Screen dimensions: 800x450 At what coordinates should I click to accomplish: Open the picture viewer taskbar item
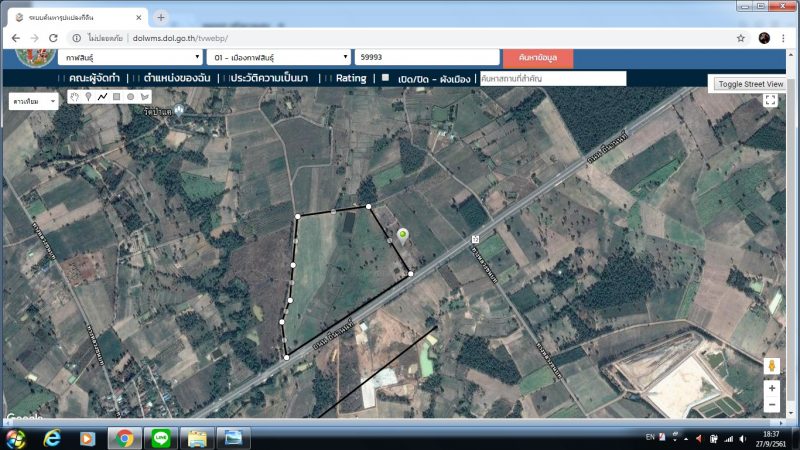click(x=234, y=438)
